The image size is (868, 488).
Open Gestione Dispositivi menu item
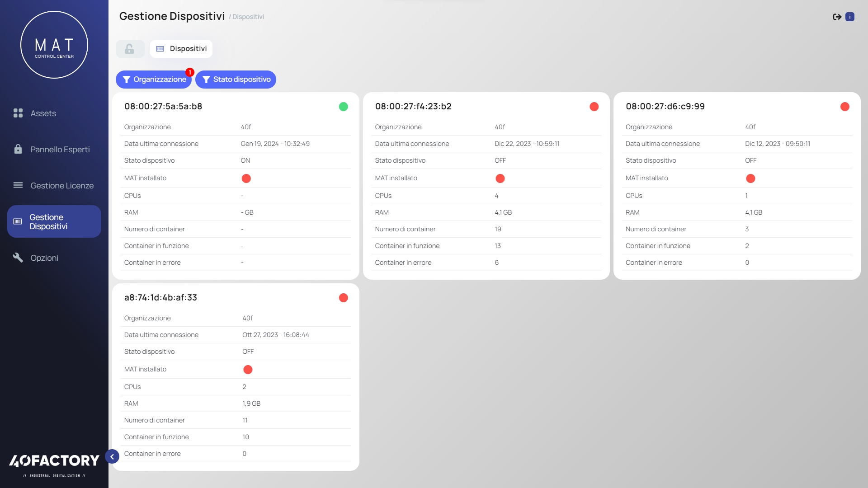point(54,221)
